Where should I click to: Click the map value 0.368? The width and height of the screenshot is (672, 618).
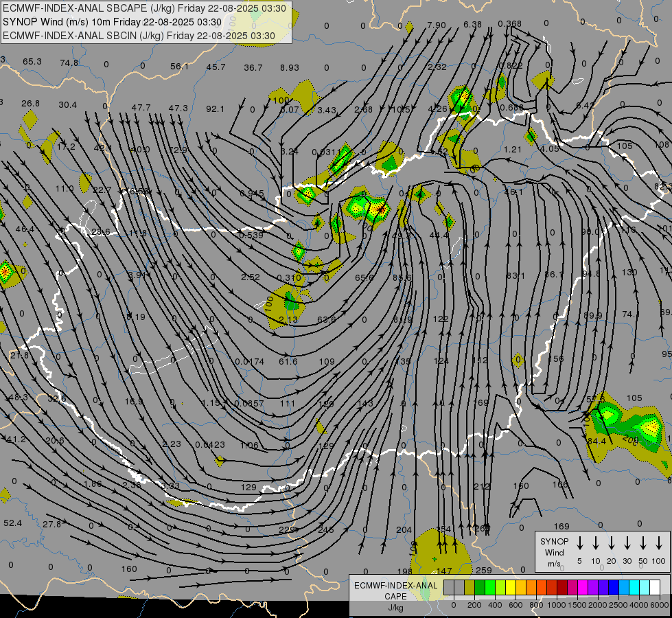[510, 24]
